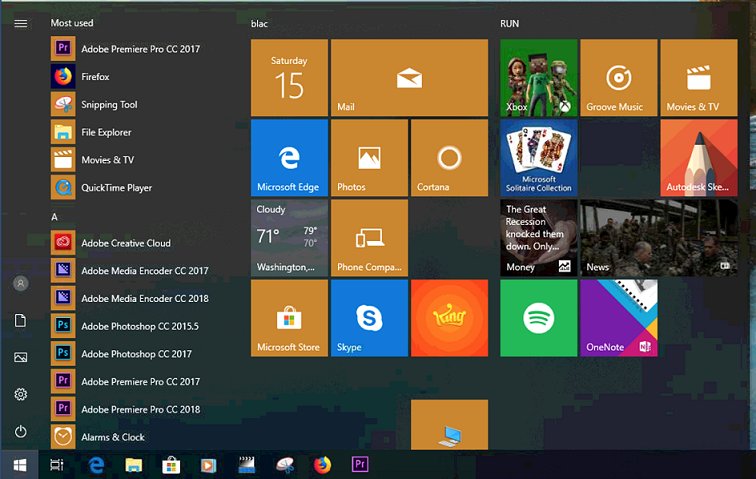The height and width of the screenshot is (479, 756).
Task: Open The Great Recession Money news tile
Action: tap(538, 238)
